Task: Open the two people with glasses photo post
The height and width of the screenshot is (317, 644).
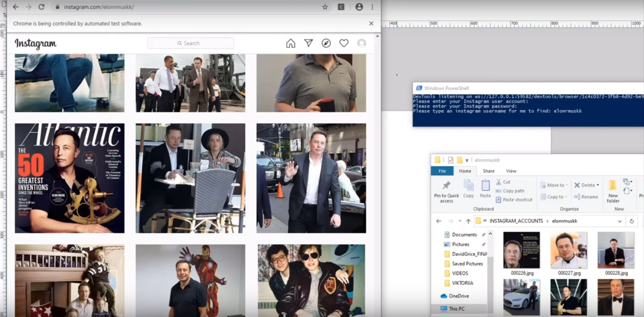Action: (311, 281)
